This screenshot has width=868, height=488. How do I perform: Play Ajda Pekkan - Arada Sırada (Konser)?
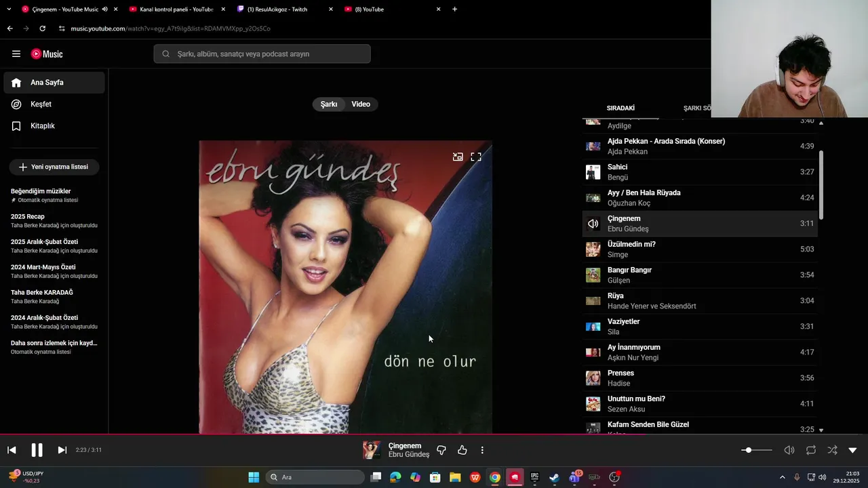coord(700,146)
